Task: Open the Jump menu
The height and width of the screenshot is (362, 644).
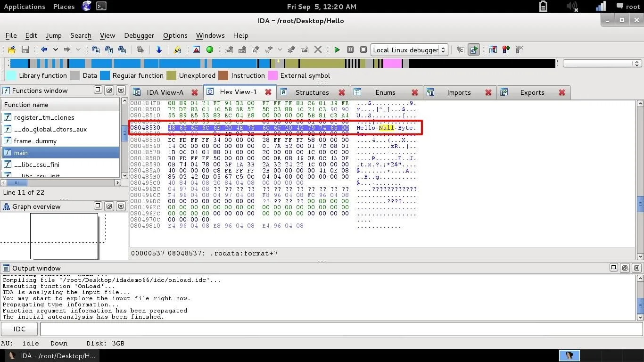Action: click(x=54, y=35)
